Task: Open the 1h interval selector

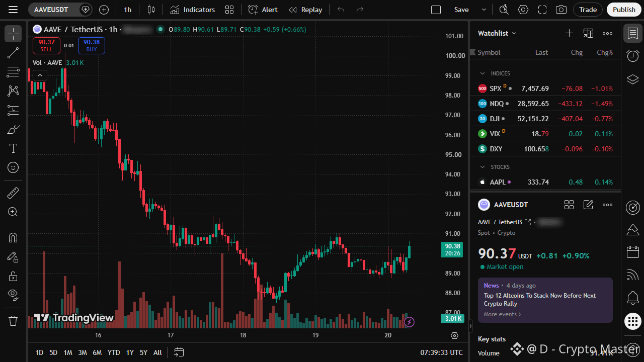Action: coord(128,10)
